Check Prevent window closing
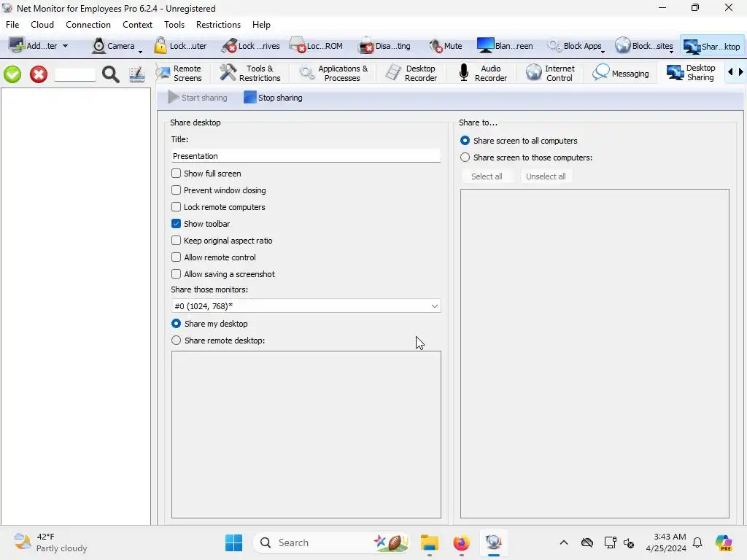 [x=177, y=190]
